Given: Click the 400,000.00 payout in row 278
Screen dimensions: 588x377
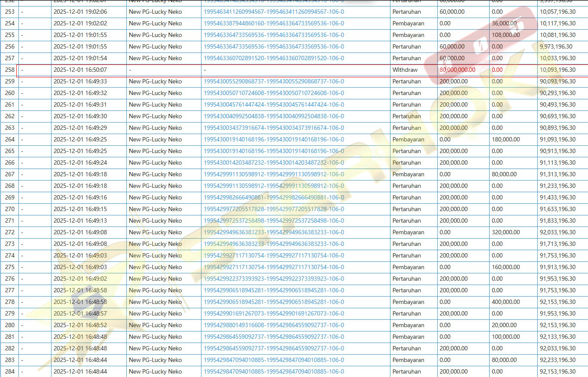Looking at the screenshot, I should [506, 302].
